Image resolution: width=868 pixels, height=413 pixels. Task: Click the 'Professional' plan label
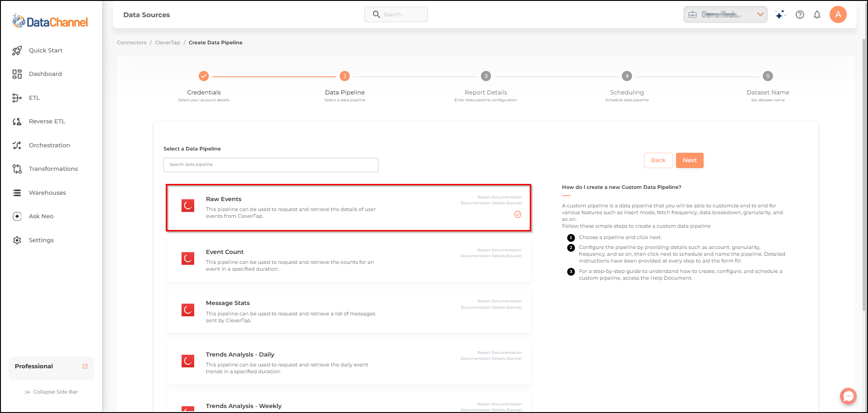[x=34, y=366]
